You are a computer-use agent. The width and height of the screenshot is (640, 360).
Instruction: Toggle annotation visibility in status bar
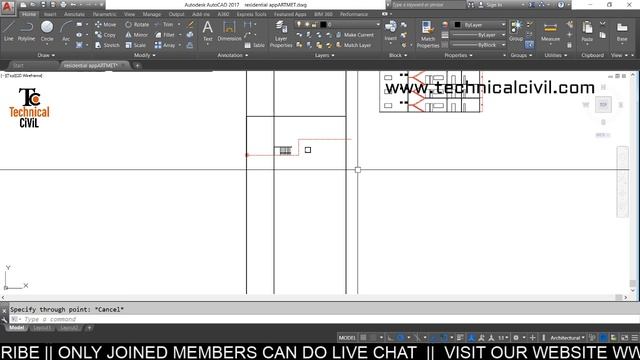pyautogui.click(x=471, y=338)
